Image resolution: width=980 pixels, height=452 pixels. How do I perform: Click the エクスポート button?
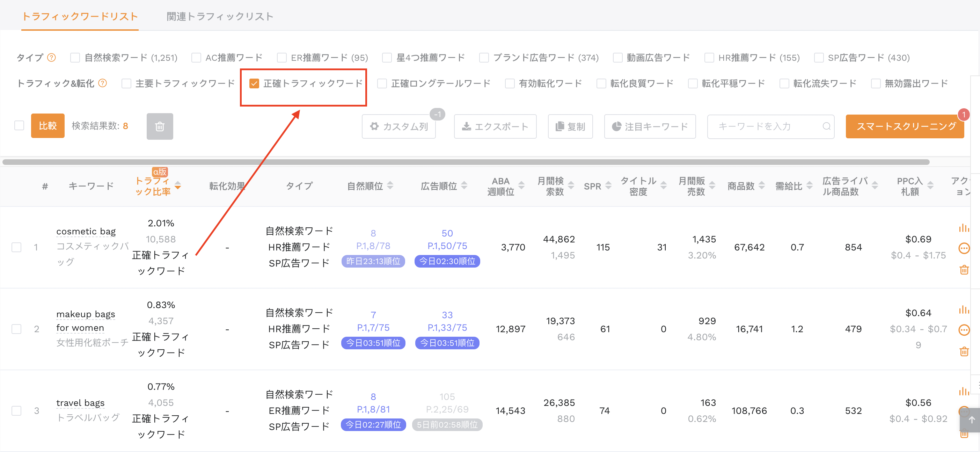[495, 126]
